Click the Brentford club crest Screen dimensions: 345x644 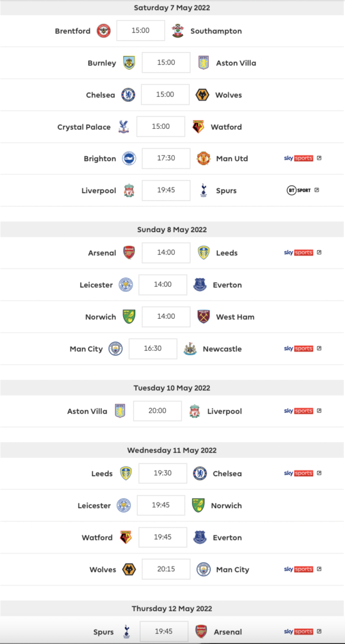click(x=104, y=31)
